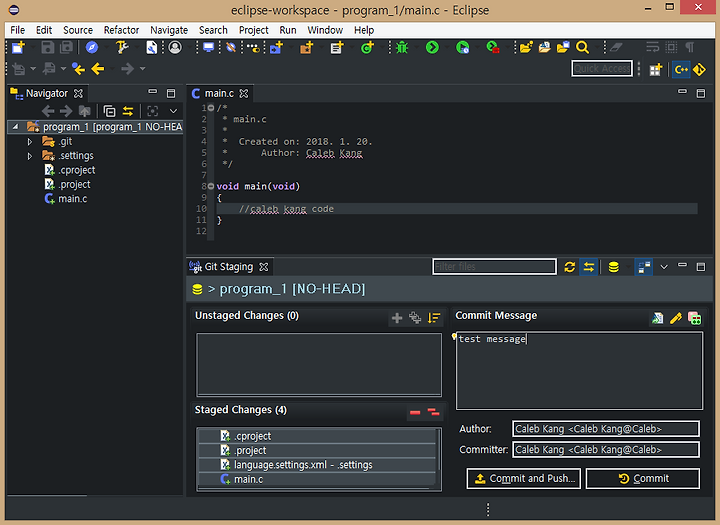
Task: Click the Commit and Push button
Action: (x=523, y=479)
